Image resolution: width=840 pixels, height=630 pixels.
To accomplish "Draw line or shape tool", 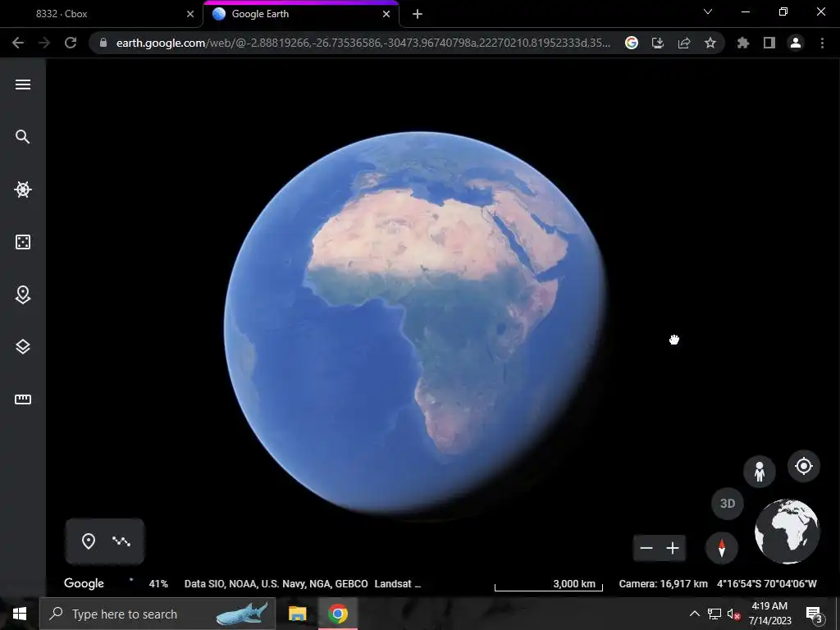I will pyautogui.click(x=121, y=541).
